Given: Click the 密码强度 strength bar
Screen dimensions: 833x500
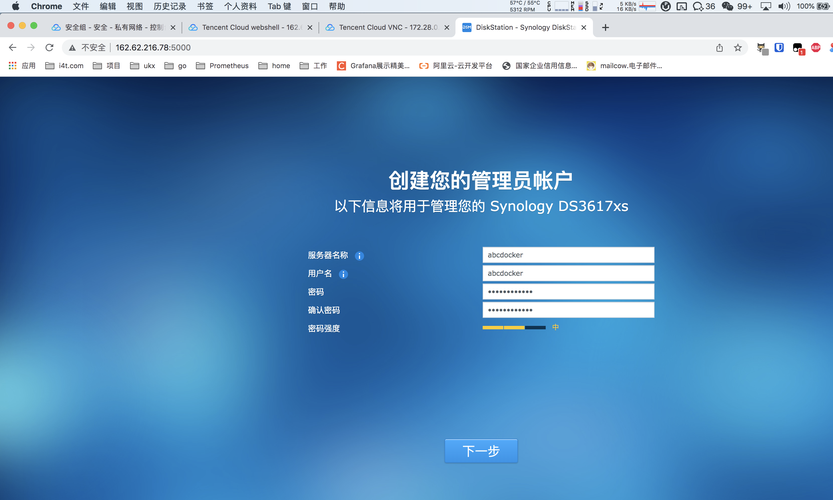Looking at the screenshot, I should pyautogui.click(x=514, y=327).
